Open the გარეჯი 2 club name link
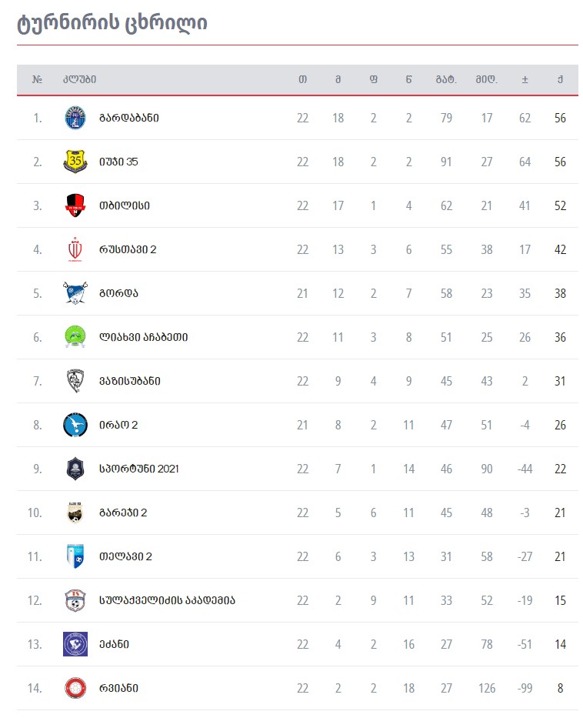The image size is (583, 728). point(123,513)
